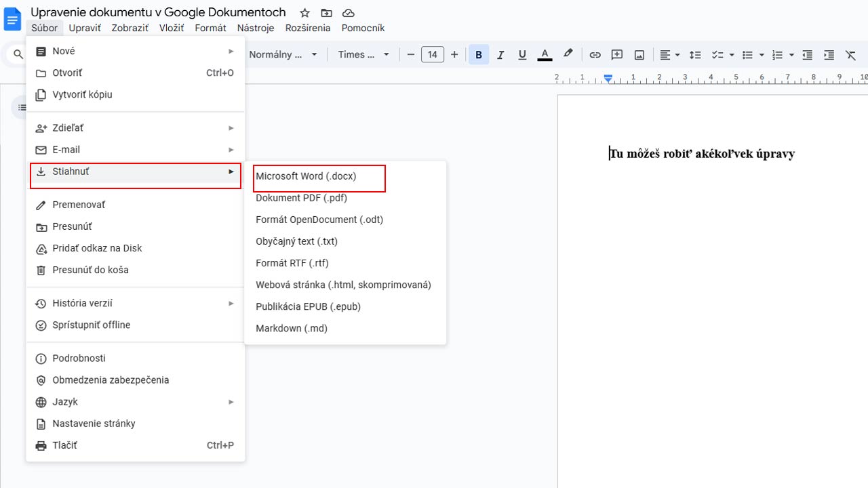Image resolution: width=868 pixels, height=488 pixels.
Task: Decrease font size with minus button
Action: (410, 55)
